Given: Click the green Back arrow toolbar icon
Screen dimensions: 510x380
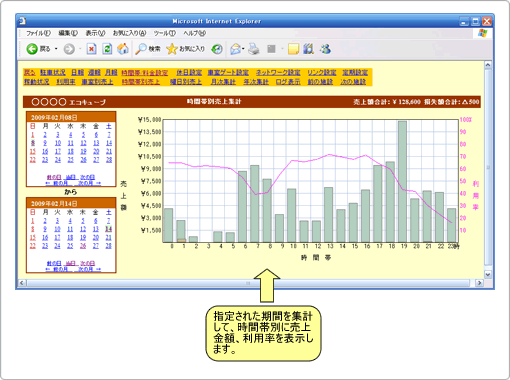Looking at the screenshot, I should click(x=32, y=49).
